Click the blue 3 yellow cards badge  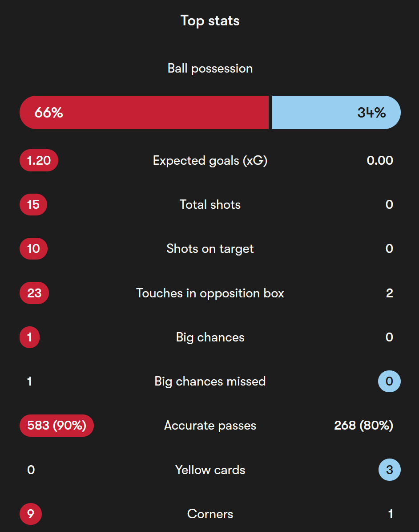point(390,470)
